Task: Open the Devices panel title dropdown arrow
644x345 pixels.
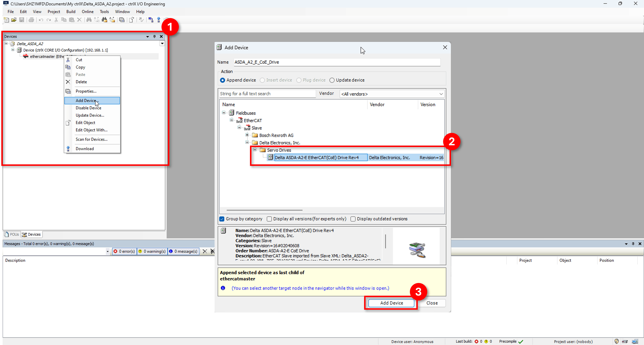Action: click(148, 36)
